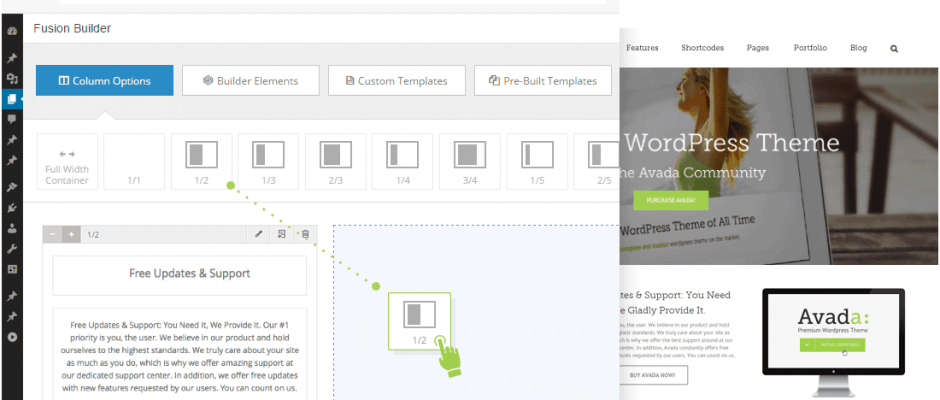
Task: Click the Avada monitor image
Action: (833, 340)
